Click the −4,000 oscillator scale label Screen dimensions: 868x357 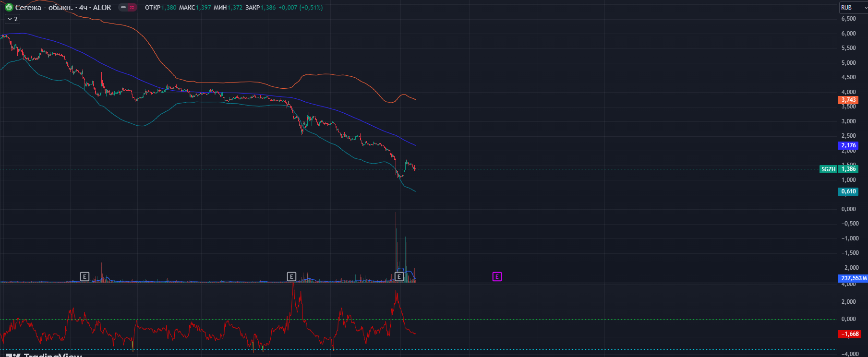(850, 354)
